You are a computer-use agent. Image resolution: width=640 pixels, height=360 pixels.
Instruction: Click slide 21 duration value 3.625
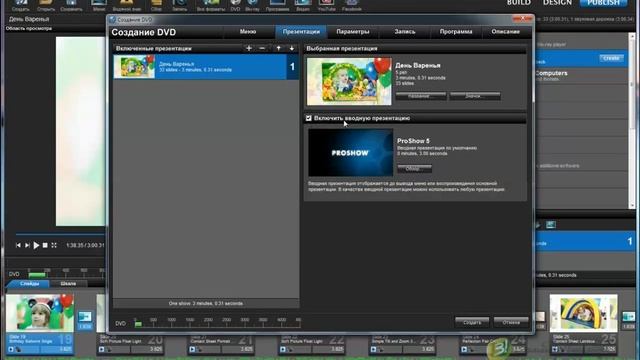[x=247, y=349]
